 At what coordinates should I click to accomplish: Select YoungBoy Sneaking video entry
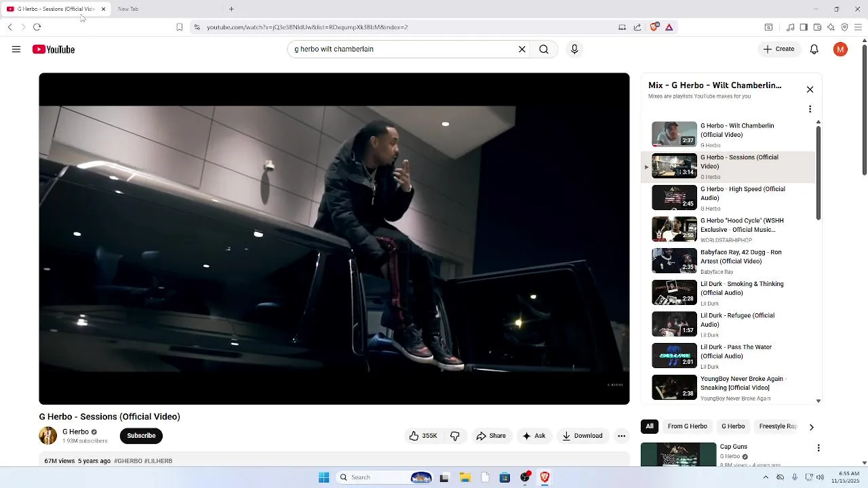point(728,388)
